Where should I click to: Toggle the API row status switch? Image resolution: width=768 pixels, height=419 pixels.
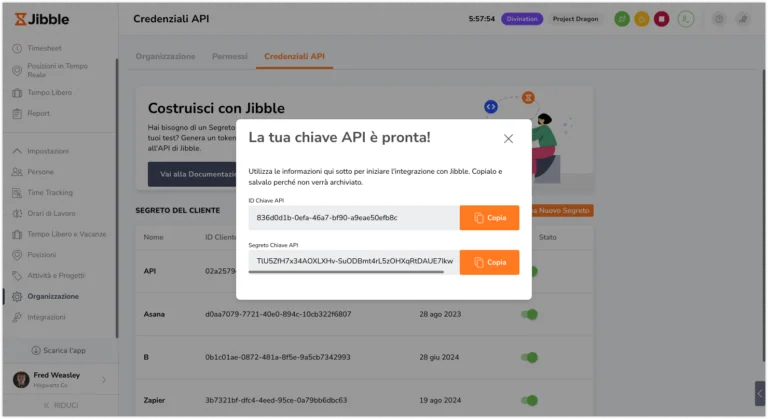tap(533, 271)
